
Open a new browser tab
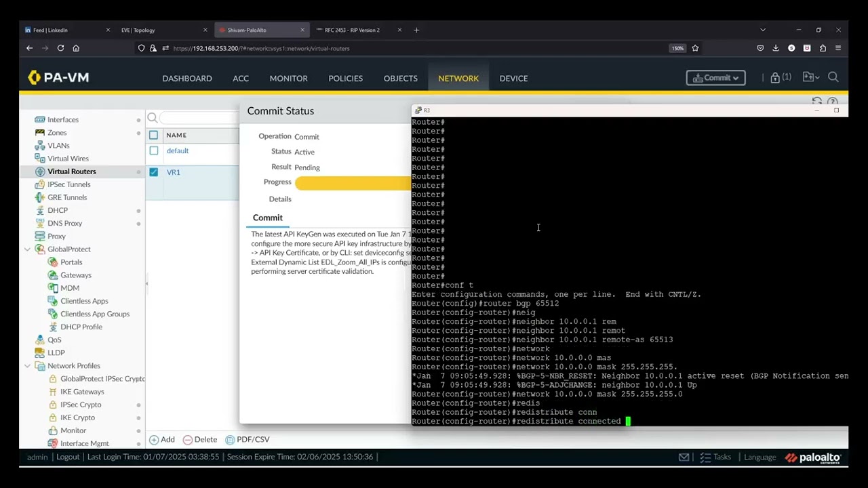pyautogui.click(x=416, y=30)
